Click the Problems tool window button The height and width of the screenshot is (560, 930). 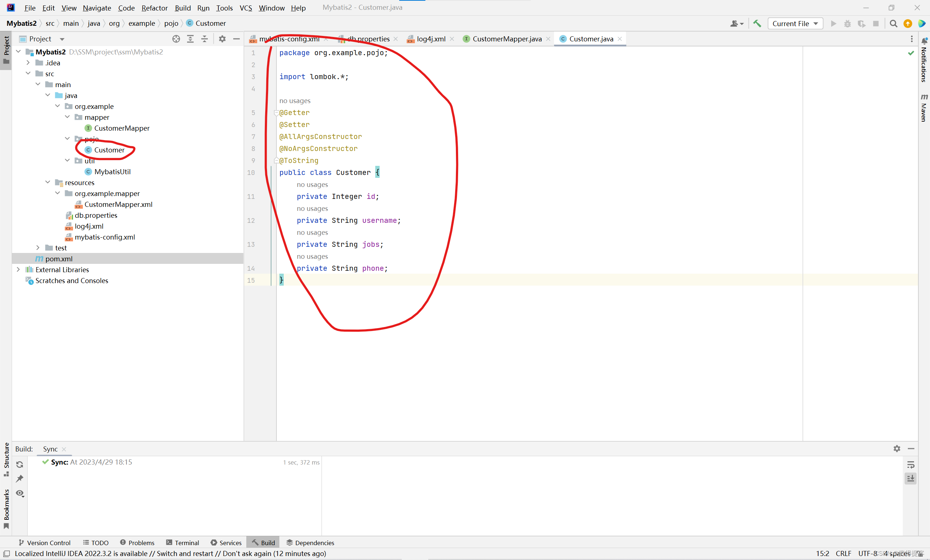pyautogui.click(x=137, y=542)
